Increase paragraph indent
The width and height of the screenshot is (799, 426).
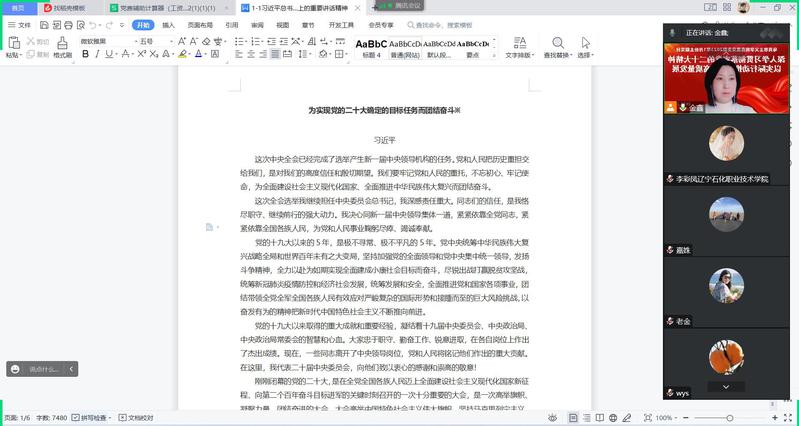284,41
